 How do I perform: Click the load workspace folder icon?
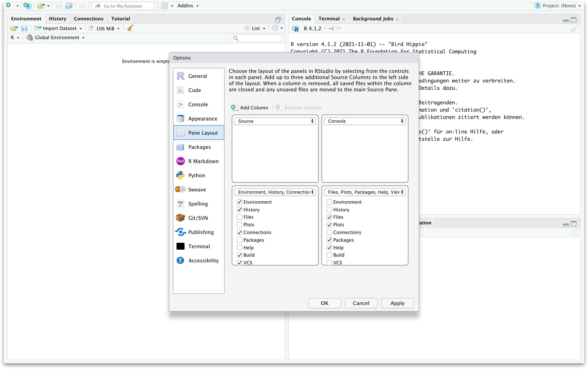tap(14, 28)
